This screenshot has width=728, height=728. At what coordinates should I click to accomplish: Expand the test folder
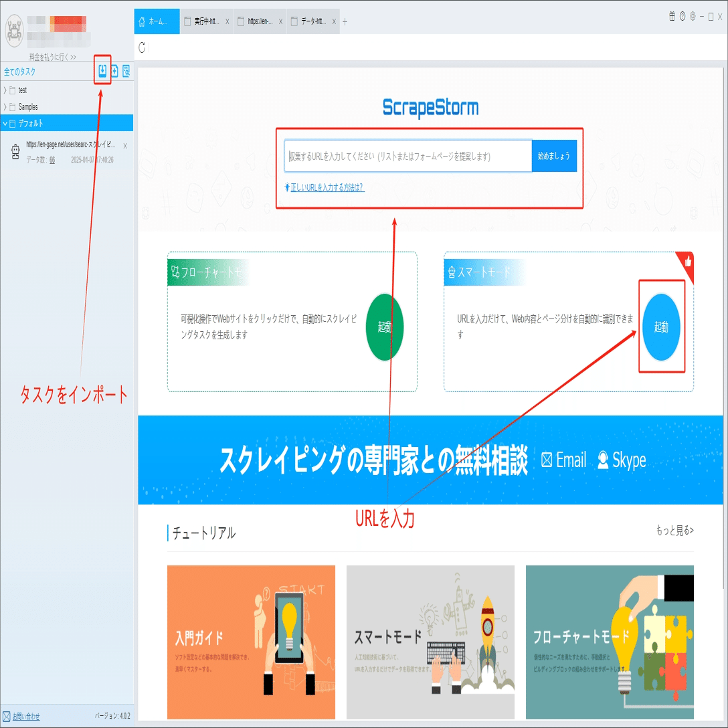[5, 90]
